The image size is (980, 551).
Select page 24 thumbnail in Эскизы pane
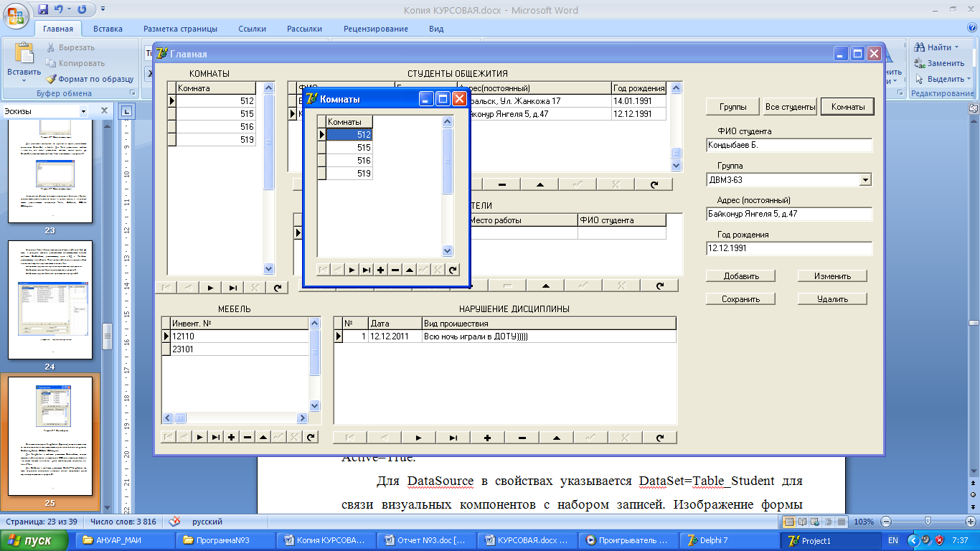point(50,300)
